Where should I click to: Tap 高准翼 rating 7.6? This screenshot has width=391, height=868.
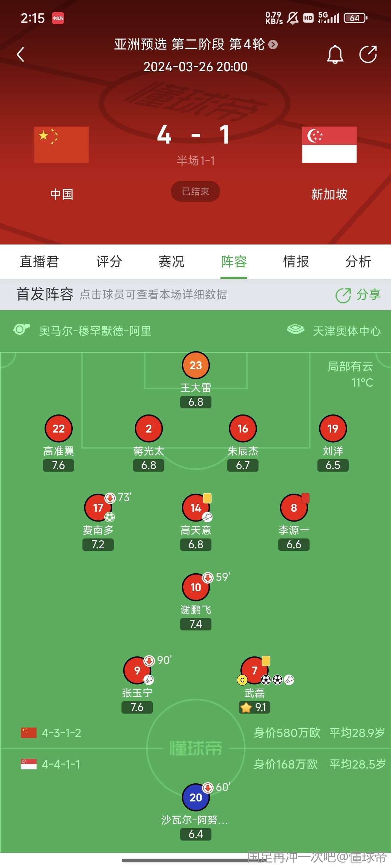coord(59,465)
